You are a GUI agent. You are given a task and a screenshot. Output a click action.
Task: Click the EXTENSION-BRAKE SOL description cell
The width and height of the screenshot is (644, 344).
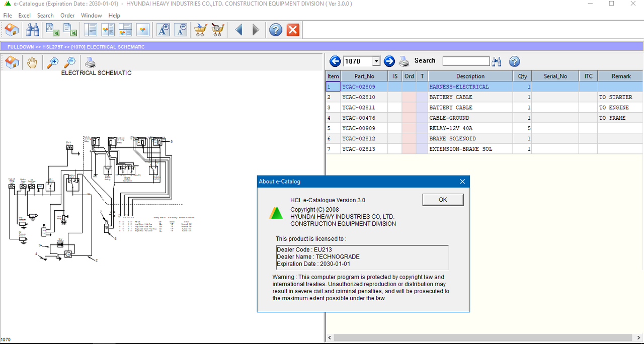(470, 149)
